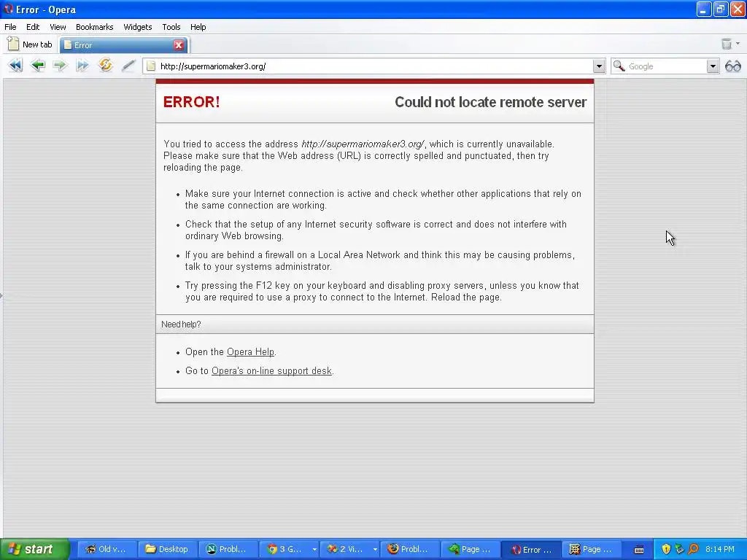Click the Windows Start button

34,549
